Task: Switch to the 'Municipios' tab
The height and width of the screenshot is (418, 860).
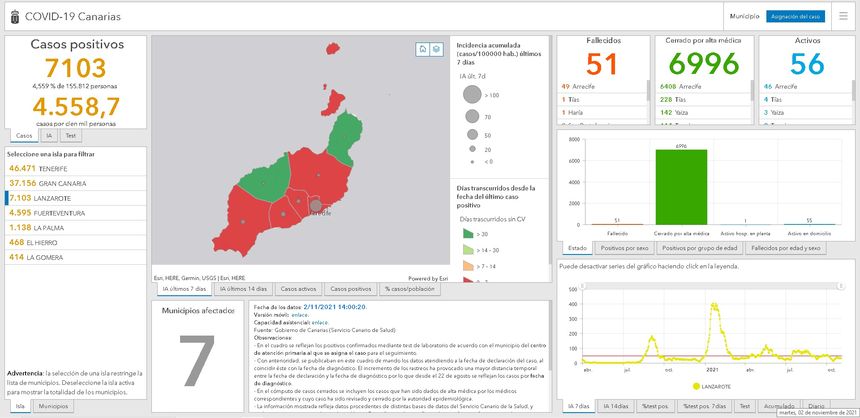Action: coord(53,407)
